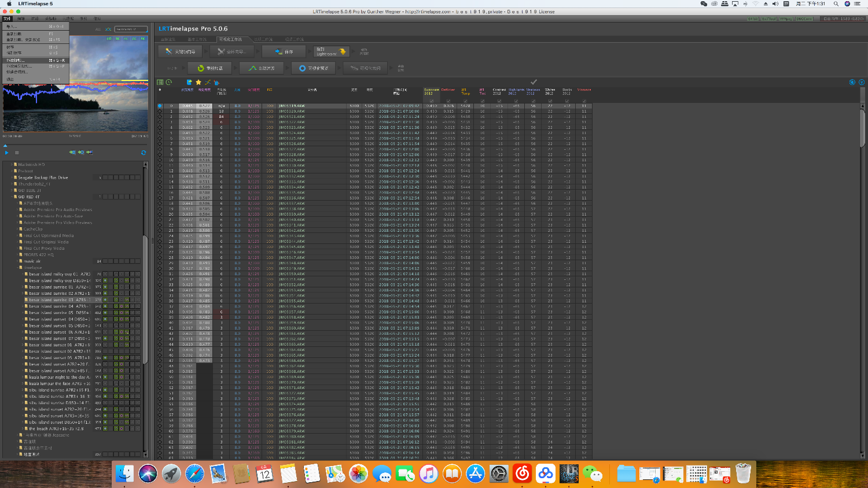Click the 保存 save button in workflow row
Image resolution: width=868 pixels, height=488 pixels.
click(284, 51)
